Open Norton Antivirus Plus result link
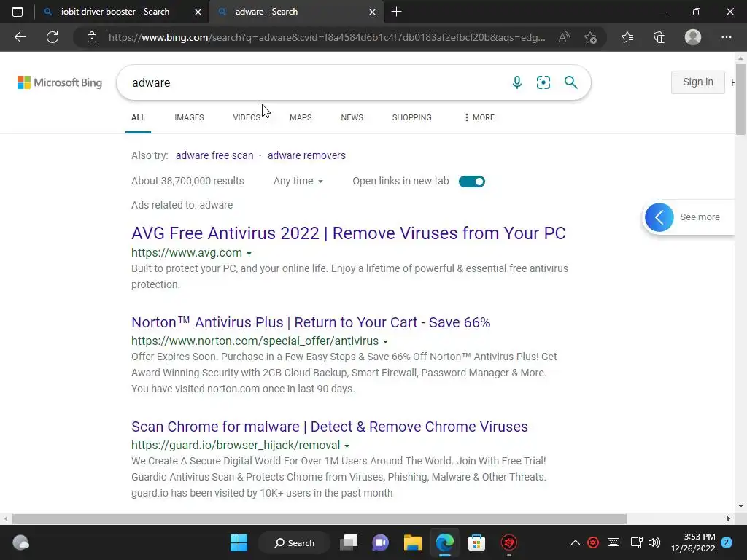 coord(311,322)
